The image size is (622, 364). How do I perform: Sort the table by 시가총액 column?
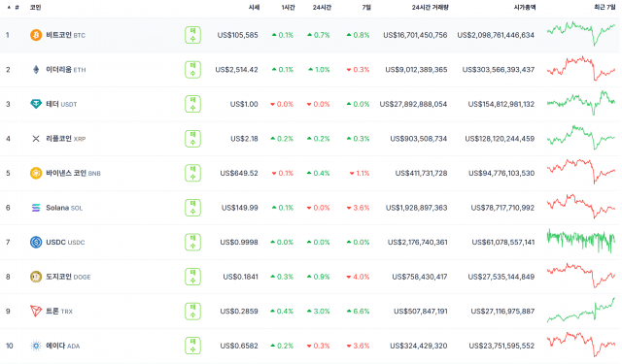point(525,7)
